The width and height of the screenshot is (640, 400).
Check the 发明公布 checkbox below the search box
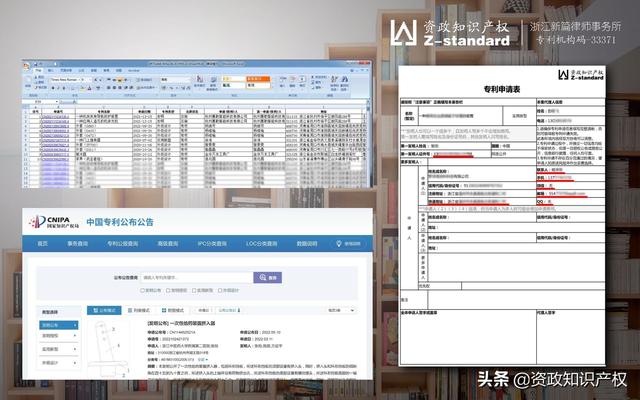[x=143, y=290]
